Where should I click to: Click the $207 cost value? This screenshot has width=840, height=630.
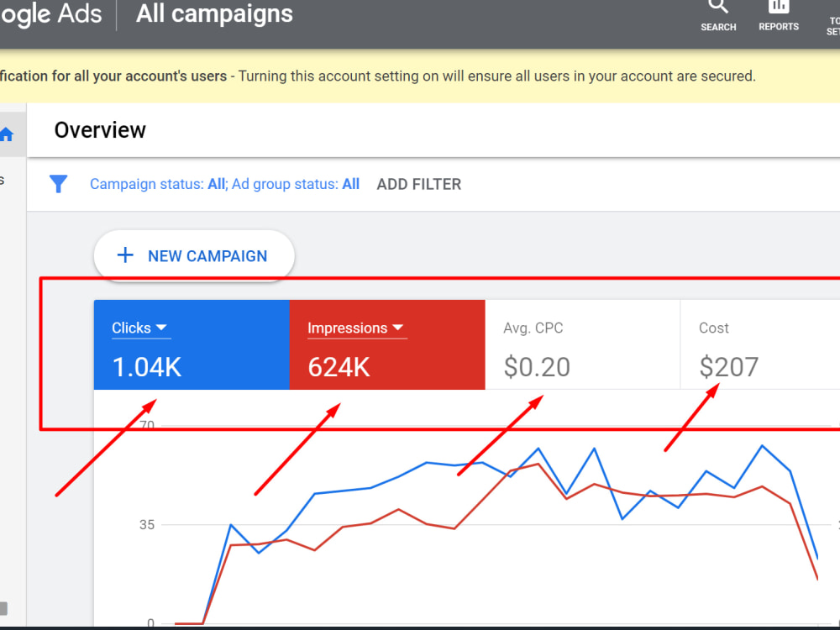click(728, 368)
